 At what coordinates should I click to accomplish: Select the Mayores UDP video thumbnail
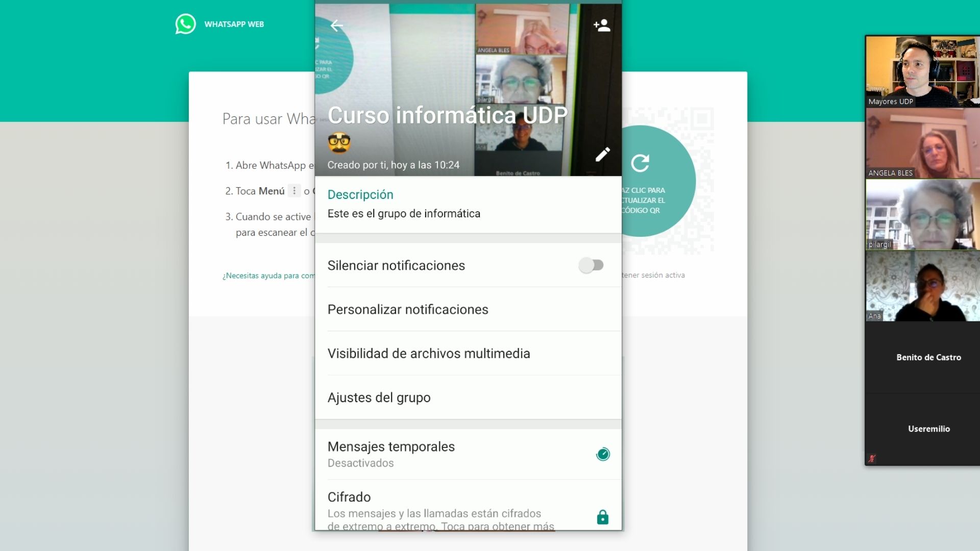(922, 71)
